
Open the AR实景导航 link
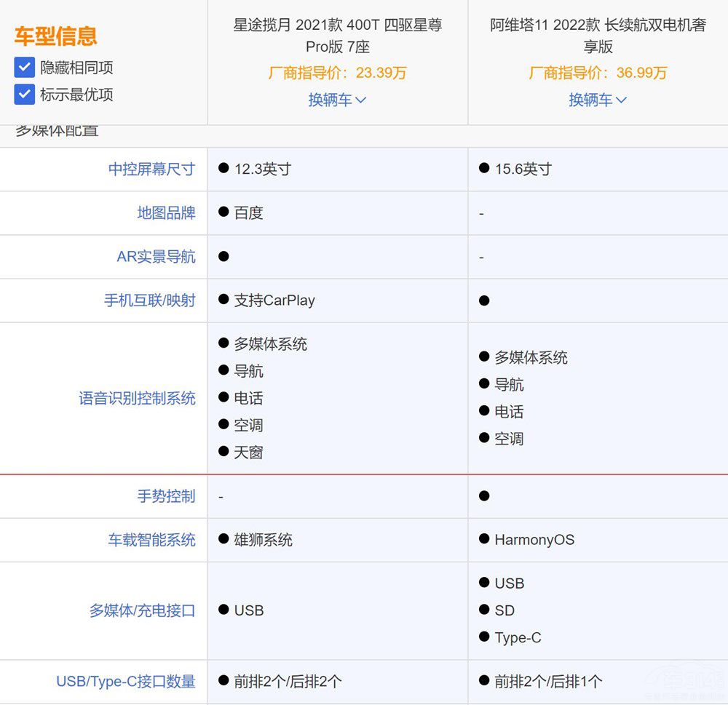(x=157, y=256)
